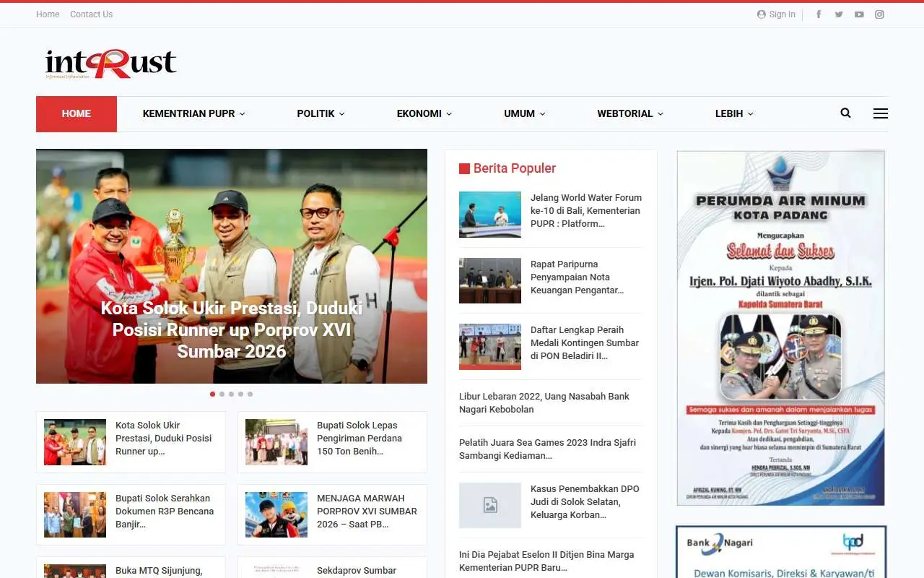
Task: Open the Instagram icon in top bar
Action: click(x=879, y=14)
